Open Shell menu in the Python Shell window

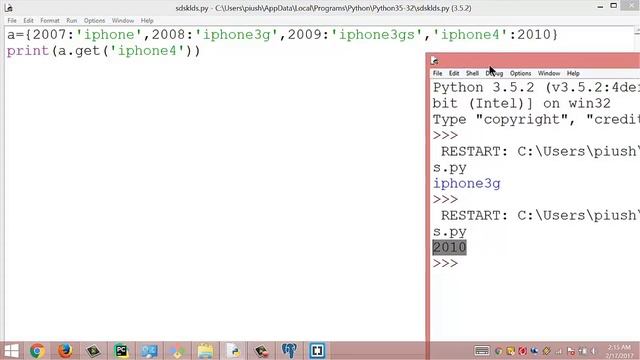472,73
